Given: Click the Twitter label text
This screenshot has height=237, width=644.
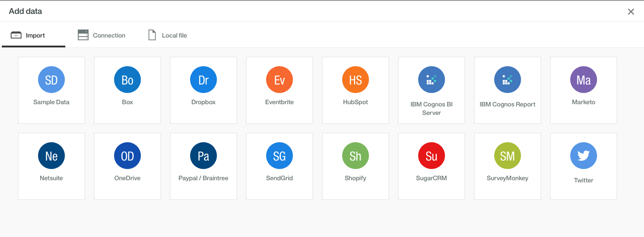Looking at the screenshot, I should click(x=584, y=180).
